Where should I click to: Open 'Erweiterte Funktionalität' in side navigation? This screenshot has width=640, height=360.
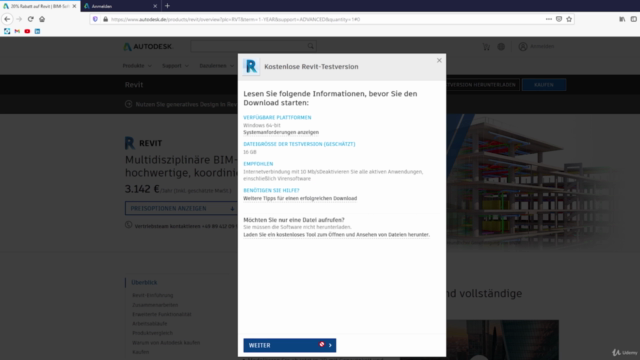coord(162,314)
